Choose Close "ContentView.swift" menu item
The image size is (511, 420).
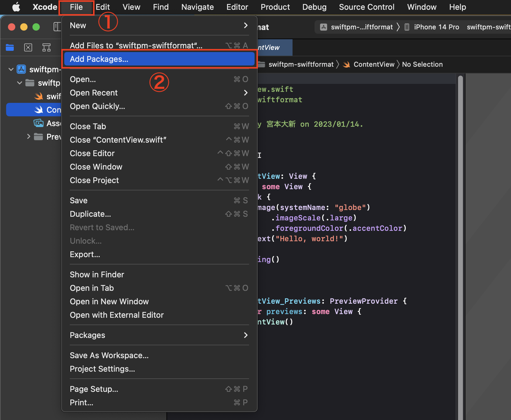pyautogui.click(x=159, y=140)
